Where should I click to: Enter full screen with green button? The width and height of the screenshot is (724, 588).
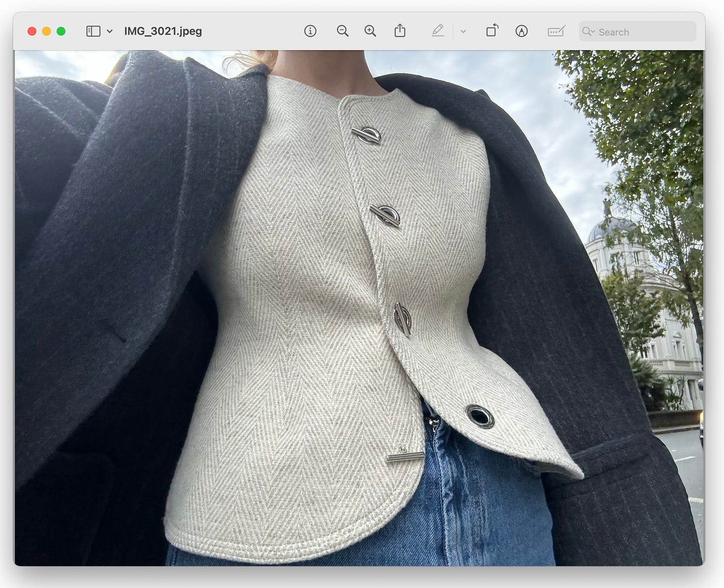[x=61, y=31]
